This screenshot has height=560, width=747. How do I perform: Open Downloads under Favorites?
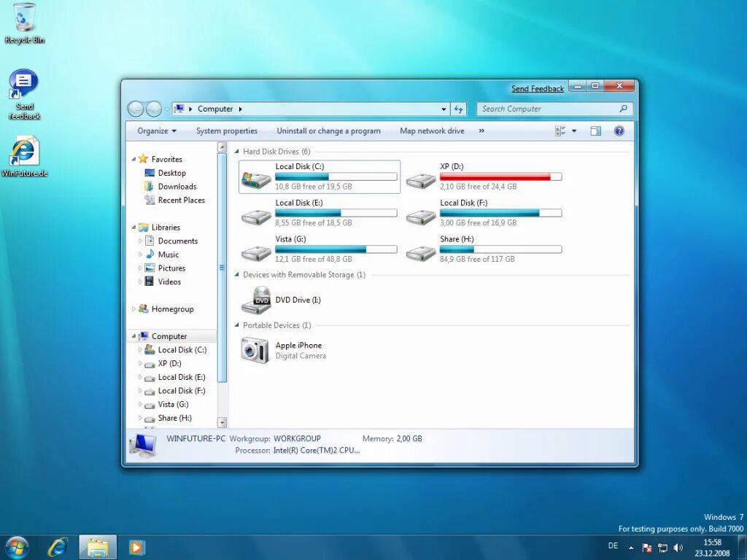pos(177,187)
